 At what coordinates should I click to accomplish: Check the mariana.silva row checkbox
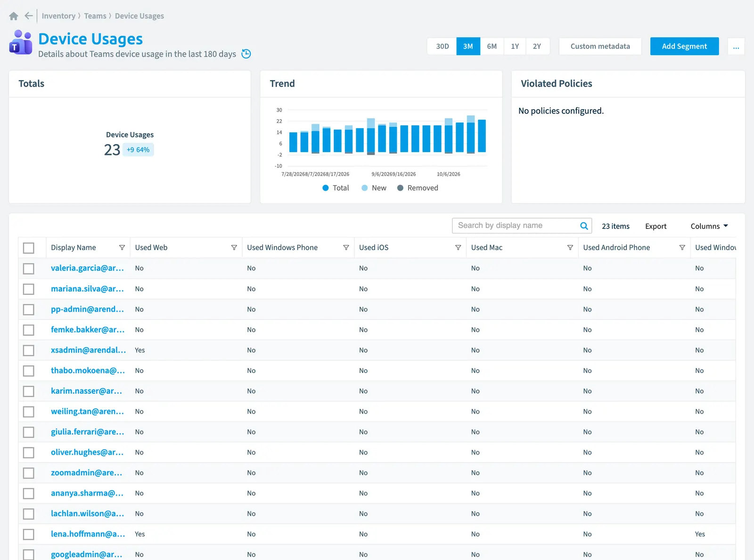[29, 289]
